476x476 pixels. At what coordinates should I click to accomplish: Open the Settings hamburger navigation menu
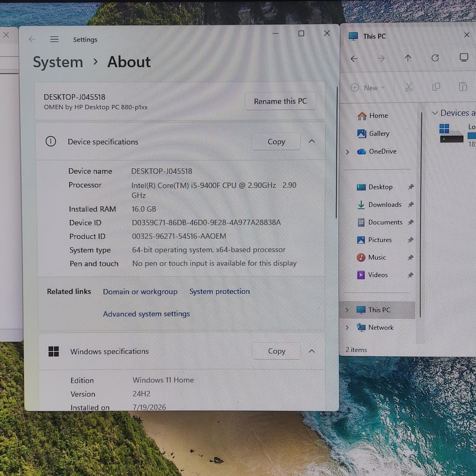coord(54,39)
